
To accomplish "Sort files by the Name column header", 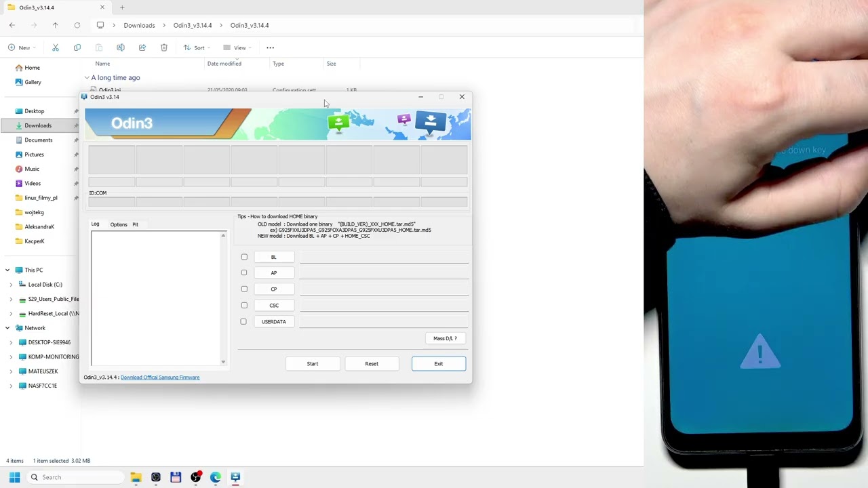I will (x=102, y=64).
